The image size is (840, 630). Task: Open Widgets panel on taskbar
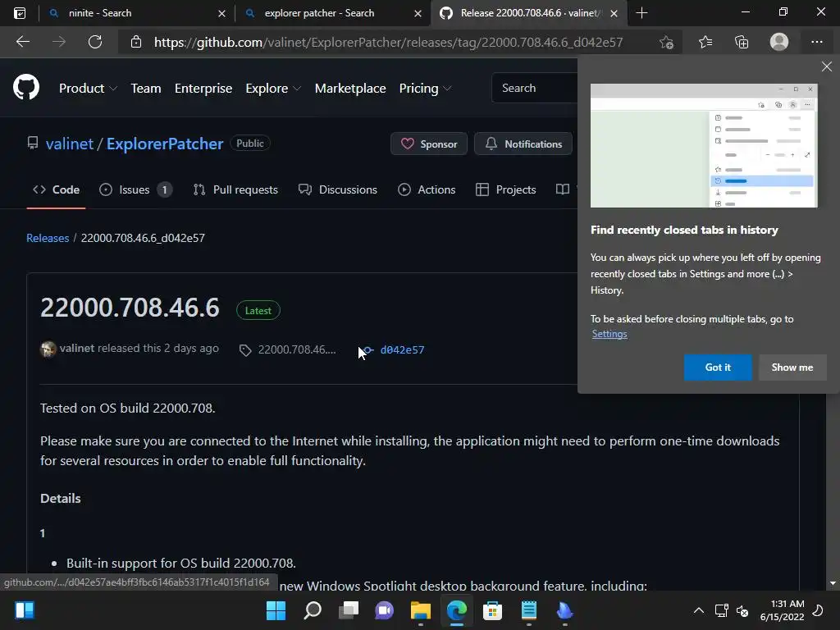(x=25, y=610)
